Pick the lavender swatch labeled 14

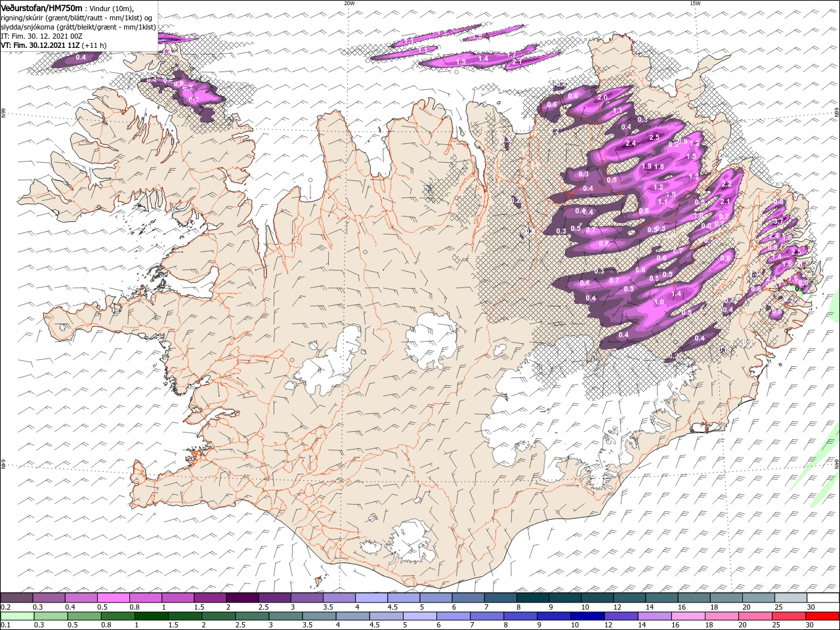pyautogui.click(x=654, y=616)
